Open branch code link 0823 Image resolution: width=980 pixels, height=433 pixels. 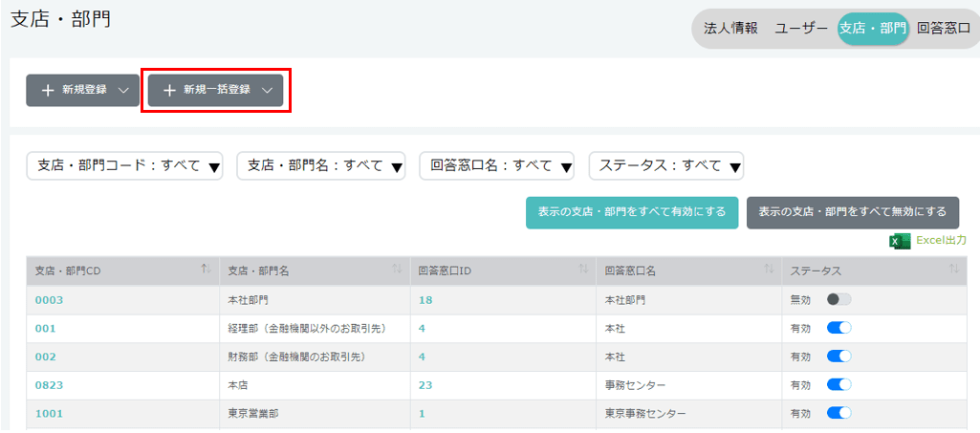pyautogui.click(x=49, y=385)
